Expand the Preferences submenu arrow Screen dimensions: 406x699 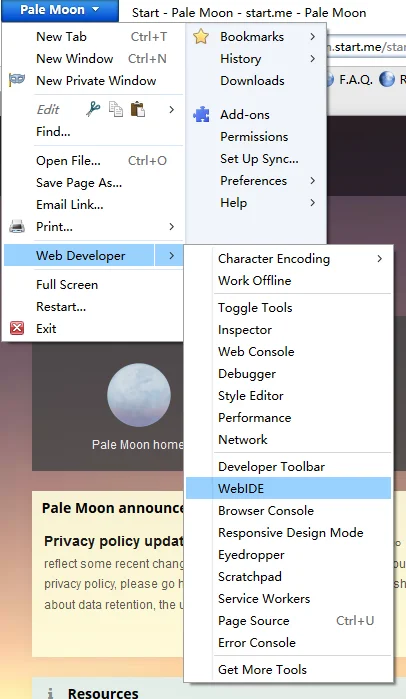click(313, 181)
